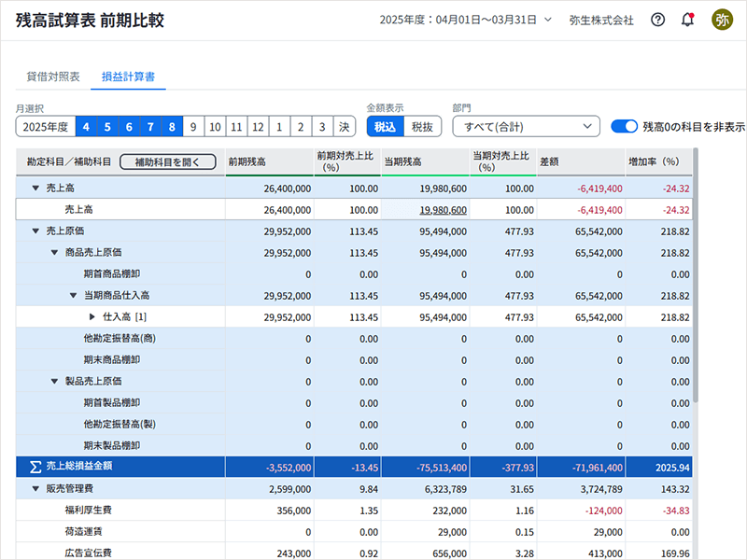Select month 9 in month selector

coord(192,127)
